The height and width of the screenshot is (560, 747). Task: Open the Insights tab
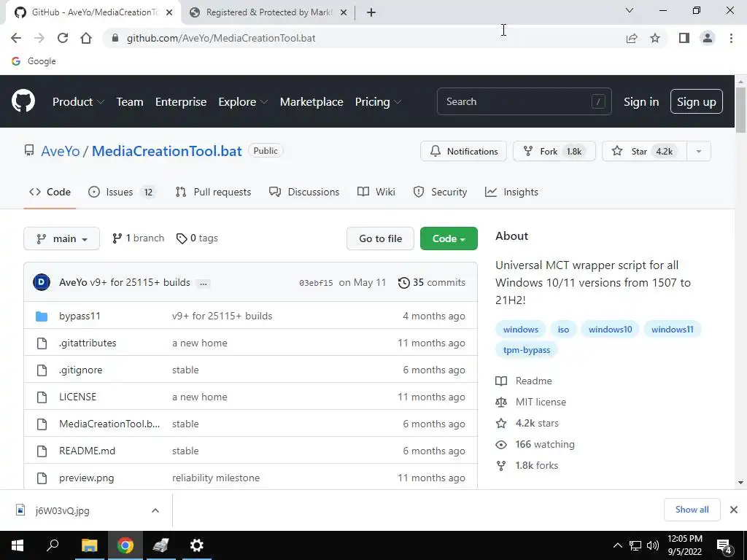tap(511, 192)
